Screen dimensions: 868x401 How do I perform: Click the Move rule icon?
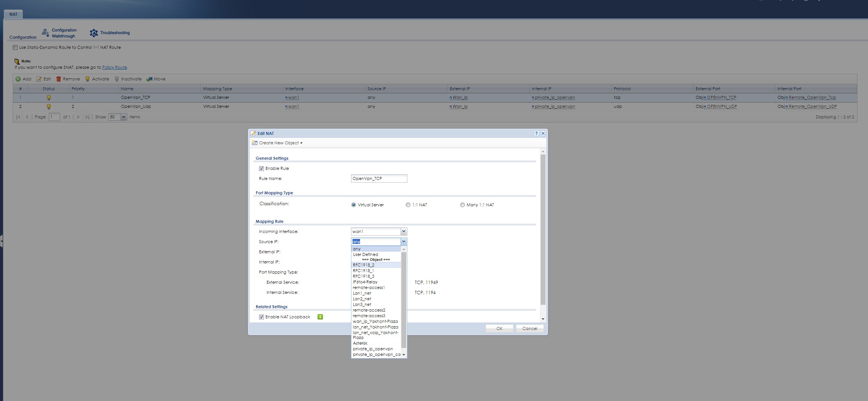(149, 79)
